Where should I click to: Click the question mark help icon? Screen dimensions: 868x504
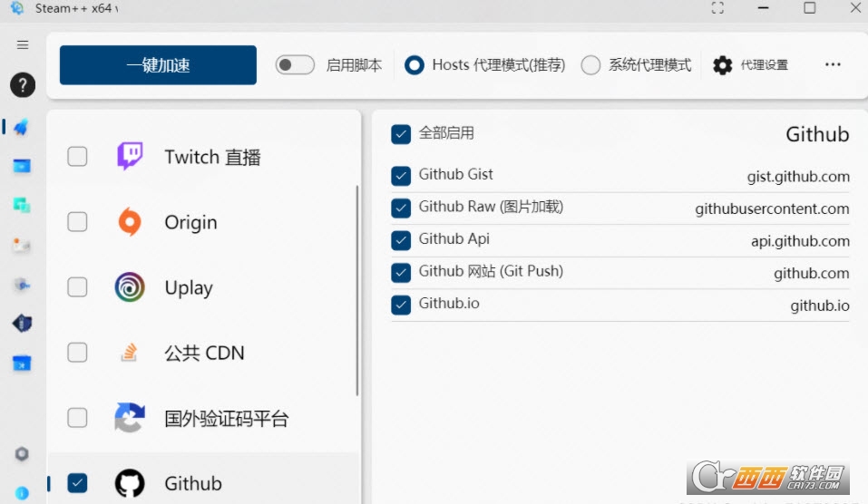[23, 85]
